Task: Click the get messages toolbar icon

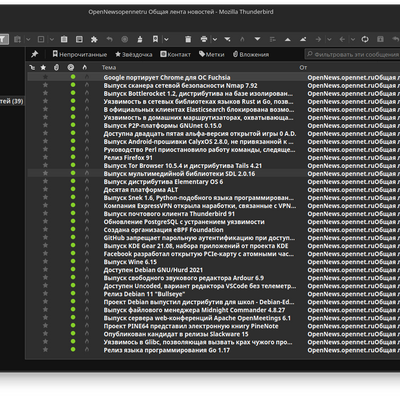Action: (x=17, y=39)
